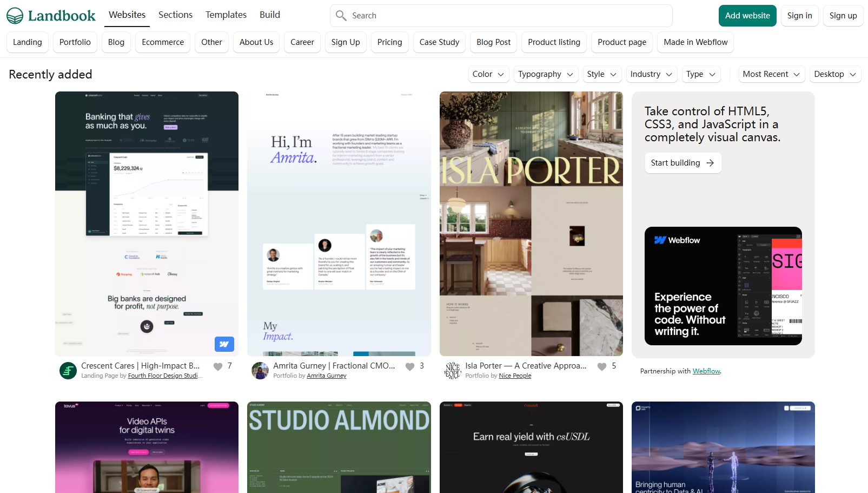This screenshot has width=868, height=493.
Task: Expand the Color filter dropdown
Action: coord(488,74)
